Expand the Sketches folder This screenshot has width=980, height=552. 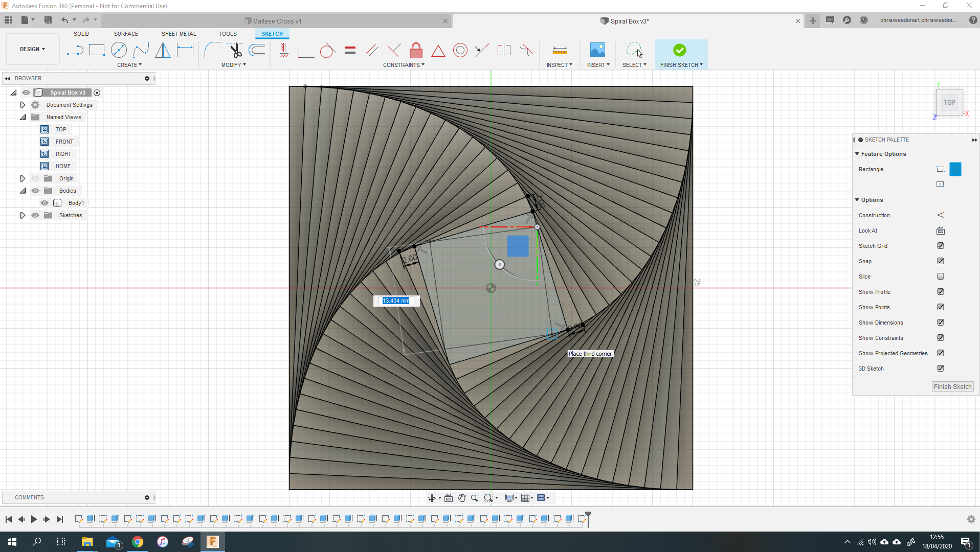coord(23,215)
